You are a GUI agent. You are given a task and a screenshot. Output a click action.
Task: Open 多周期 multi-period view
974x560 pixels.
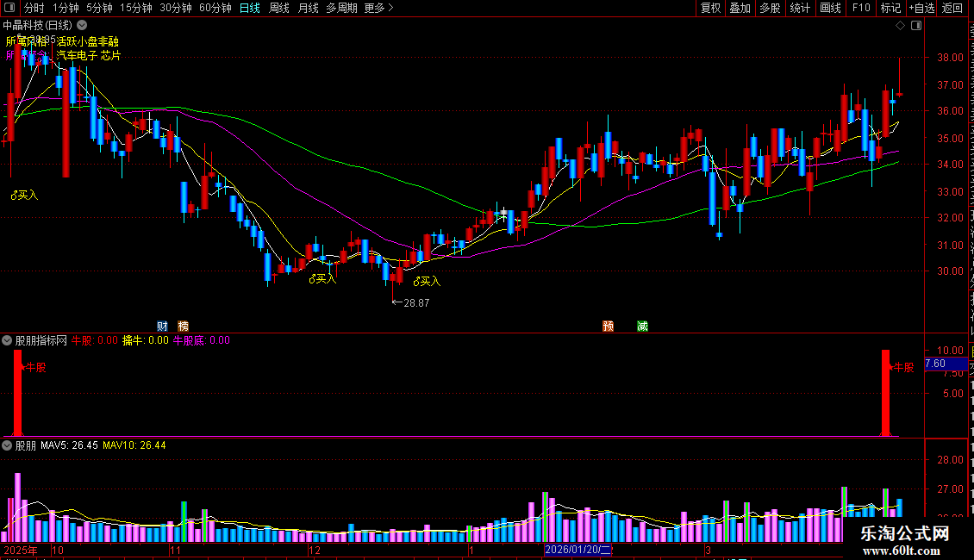coord(341,8)
